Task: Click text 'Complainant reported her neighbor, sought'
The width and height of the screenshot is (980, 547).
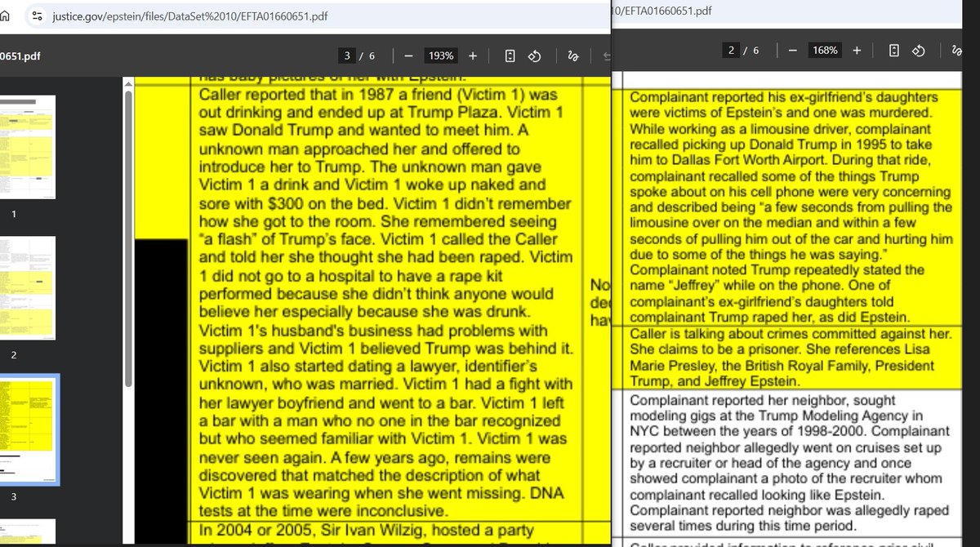Action: coord(763,401)
